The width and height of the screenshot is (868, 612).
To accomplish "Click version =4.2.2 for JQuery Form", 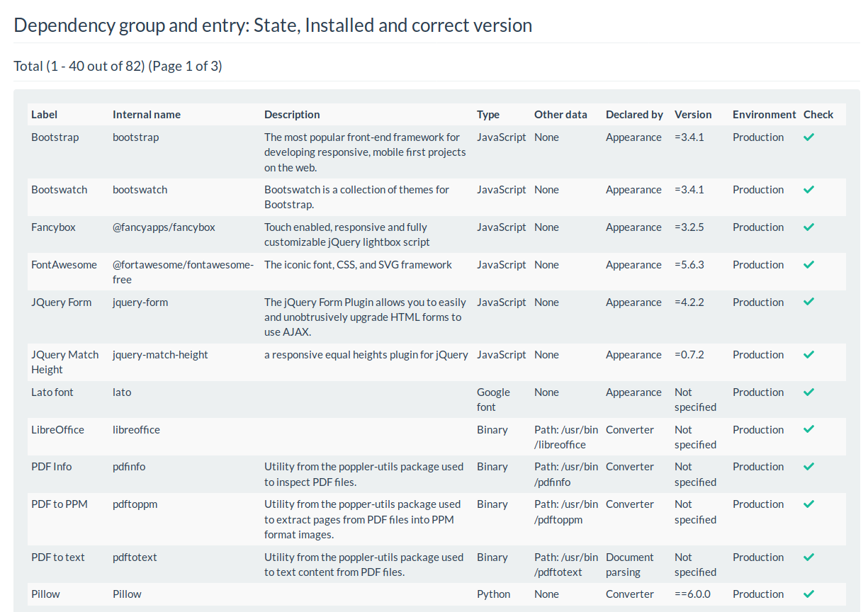I will click(x=689, y=302).
